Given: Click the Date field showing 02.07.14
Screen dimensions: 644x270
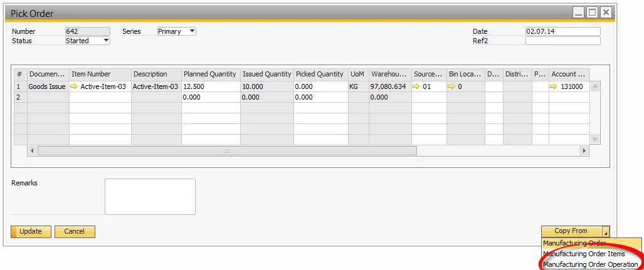Looking at the screenshot, I should [x=562, y=31].
